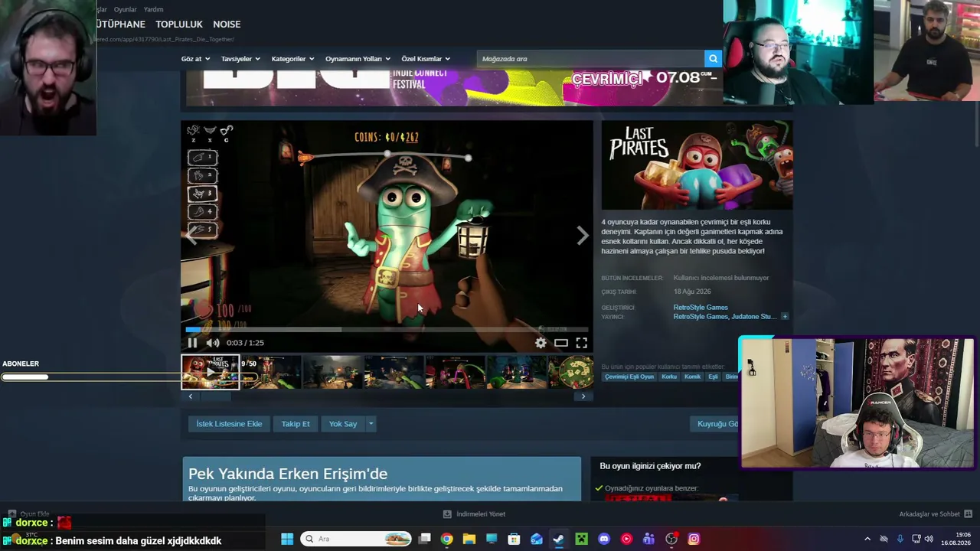Open 'Oynamanın Yolları' dropdown menu
The image size is (980, 551).
(x=358, y=59)
